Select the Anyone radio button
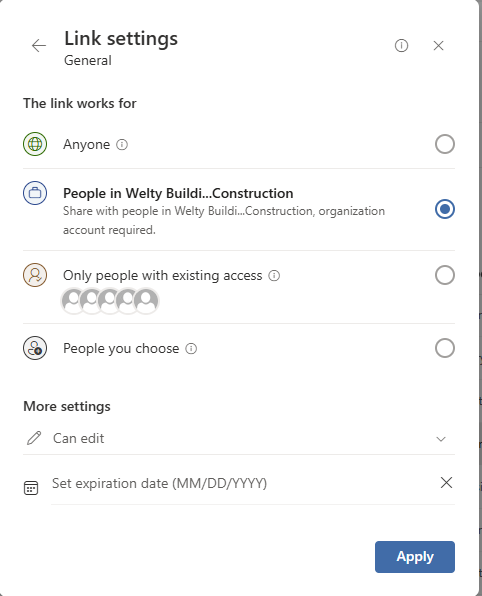 [444, 144]
